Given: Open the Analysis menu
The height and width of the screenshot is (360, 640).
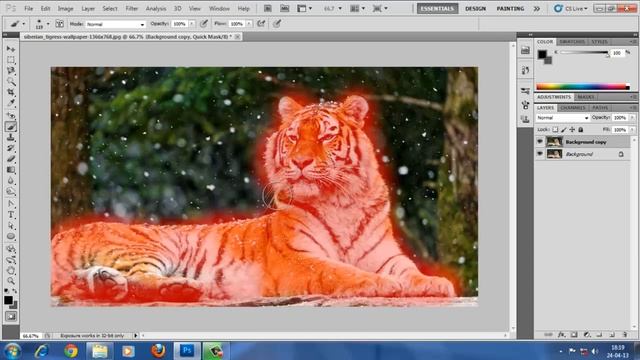Looking at the screenshot, I should [x=156, y=8].
